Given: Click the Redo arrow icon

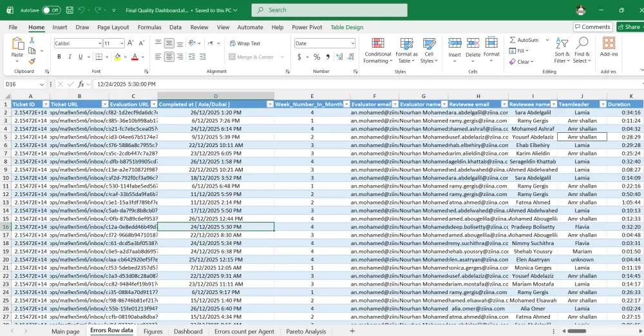Looking at the screenshot, I should pyautogui.click(x=98, y=10).
